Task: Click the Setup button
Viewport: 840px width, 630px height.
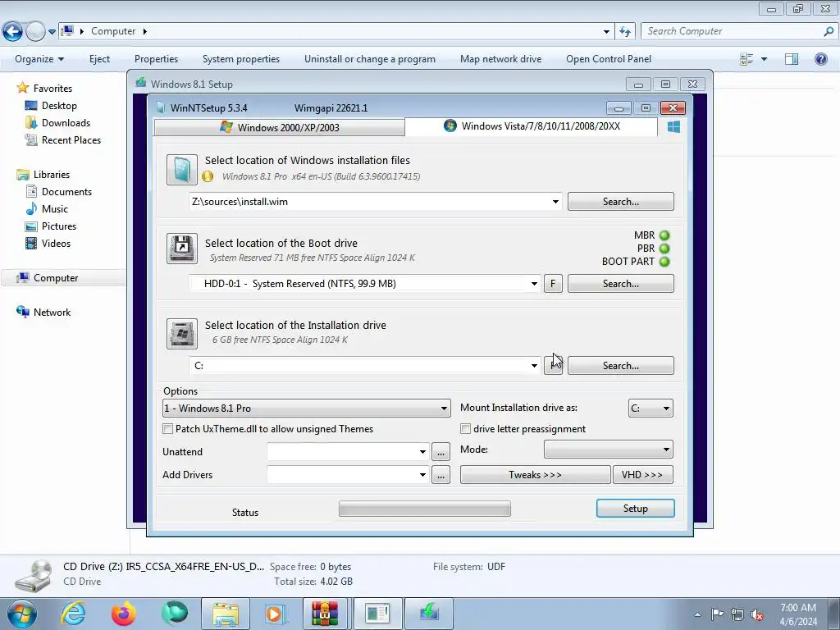Action: [x=636, y=509]
